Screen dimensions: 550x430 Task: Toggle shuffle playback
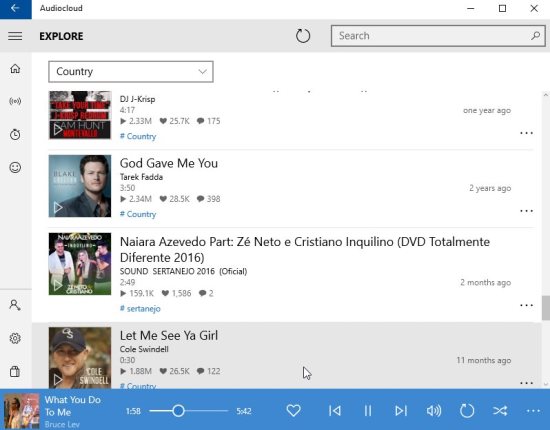click(500, 410)
